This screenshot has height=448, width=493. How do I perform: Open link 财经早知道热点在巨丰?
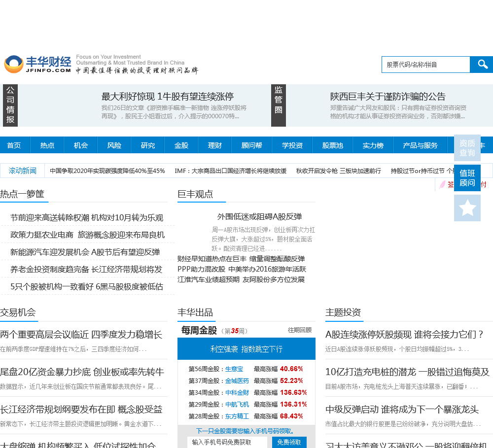(212, 259)
